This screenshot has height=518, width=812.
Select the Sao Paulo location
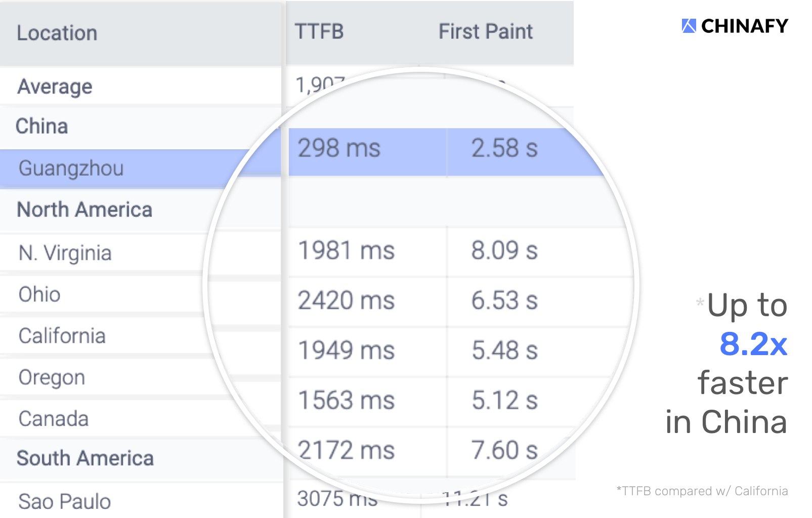[65, 501]
